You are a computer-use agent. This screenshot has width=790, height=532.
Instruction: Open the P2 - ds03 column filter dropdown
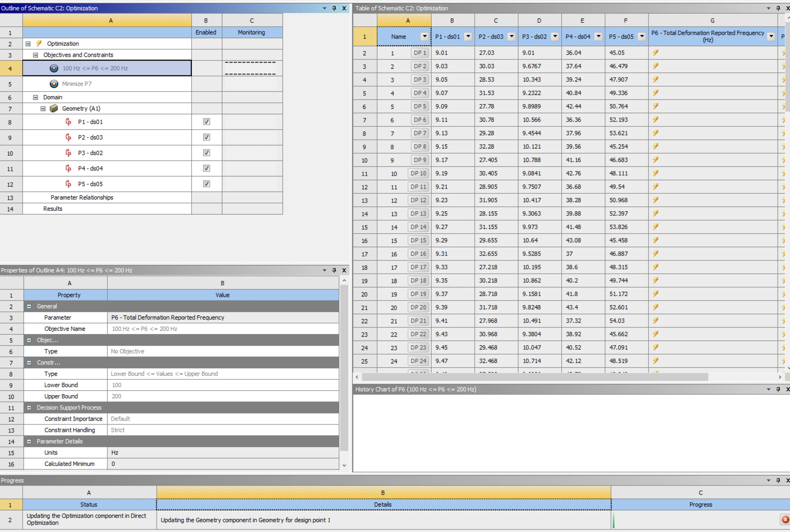coord(512,36)
